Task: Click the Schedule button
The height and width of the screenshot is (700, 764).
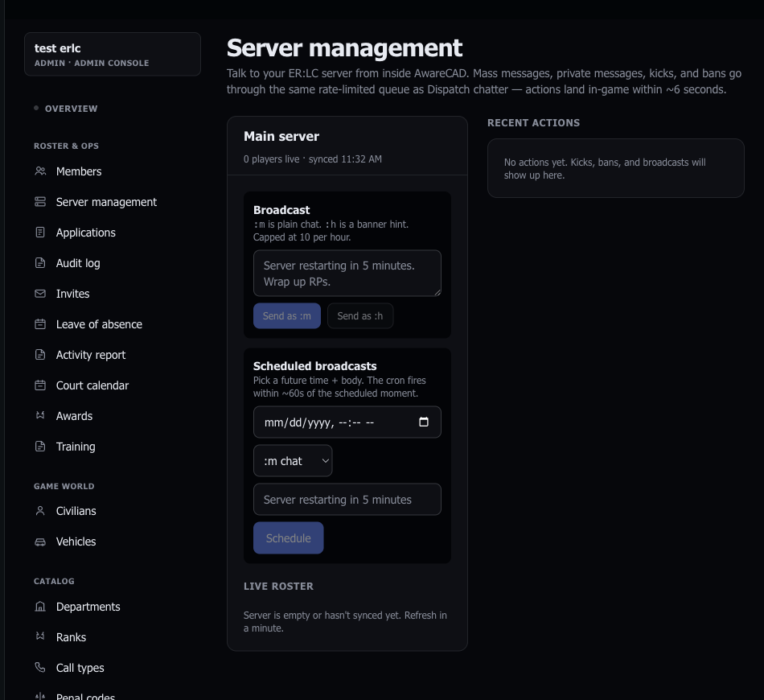Action: [289, 537]
